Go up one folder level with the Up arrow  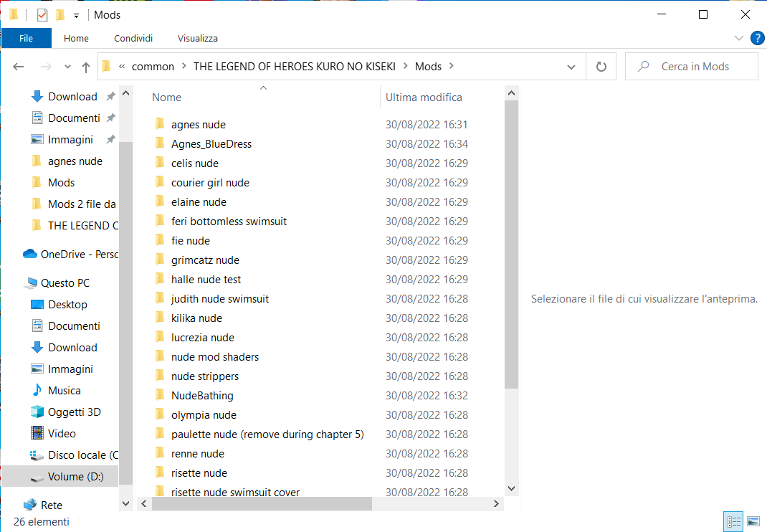pos(86,67)
